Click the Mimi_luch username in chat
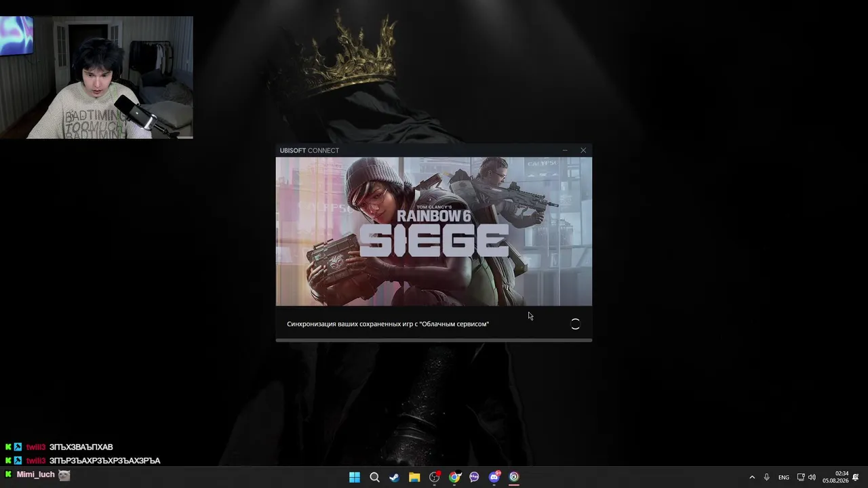 tap(35, 474)
